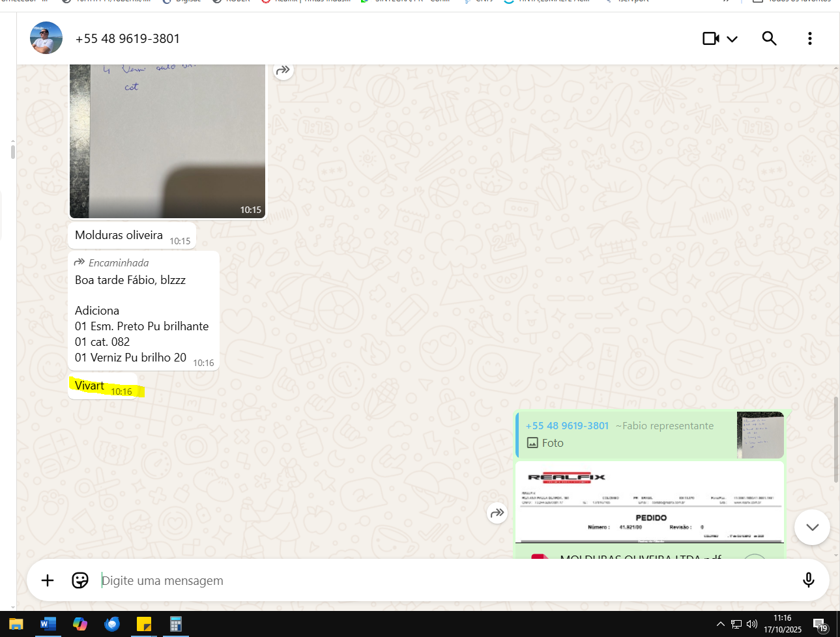Screen dimensions: 840x637
Task: Open the contact's profile photo
Action: (46, 38)
